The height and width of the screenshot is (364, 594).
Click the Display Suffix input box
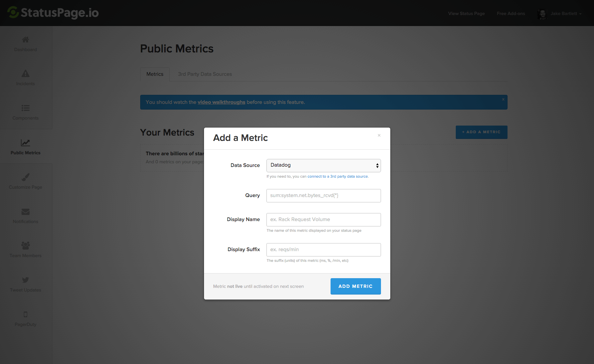[323, 250]
